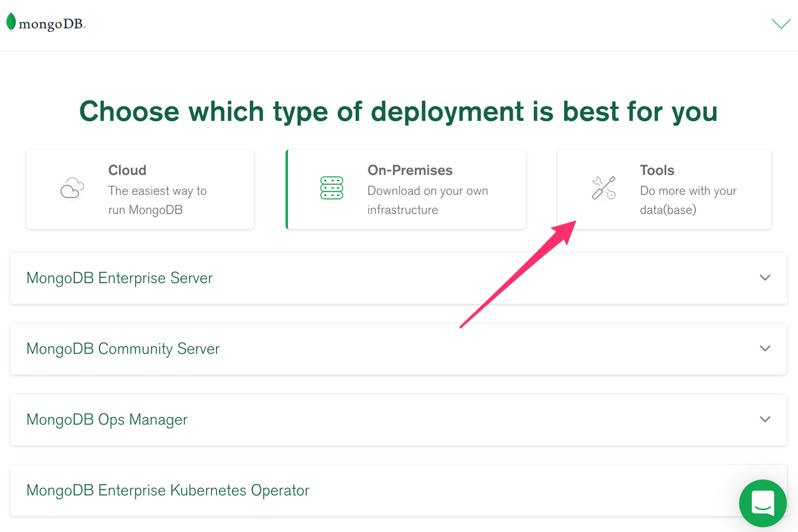Click the 'Choose which type of deployment' heading
798x532 pixels.
(398, 111)
